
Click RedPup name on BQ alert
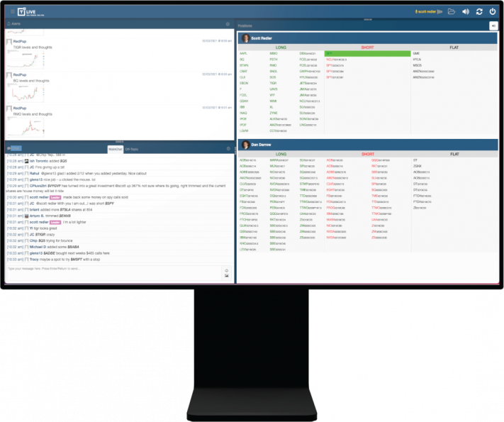click(x=20, y=74)
